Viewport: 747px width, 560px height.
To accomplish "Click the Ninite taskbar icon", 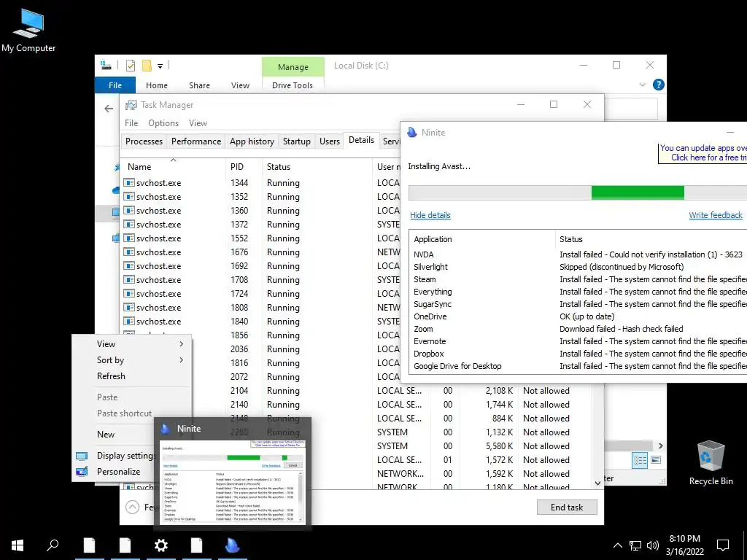I will (x=233, y=545).
